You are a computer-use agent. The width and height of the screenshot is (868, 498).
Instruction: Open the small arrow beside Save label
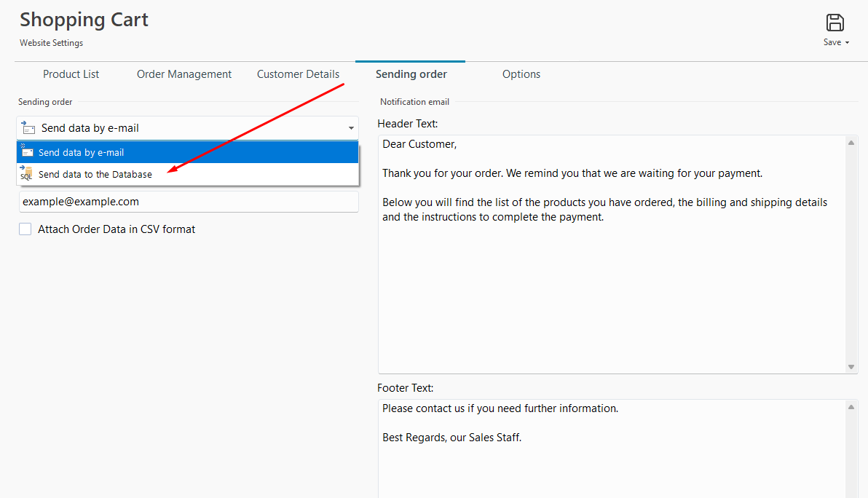[848, 43]
